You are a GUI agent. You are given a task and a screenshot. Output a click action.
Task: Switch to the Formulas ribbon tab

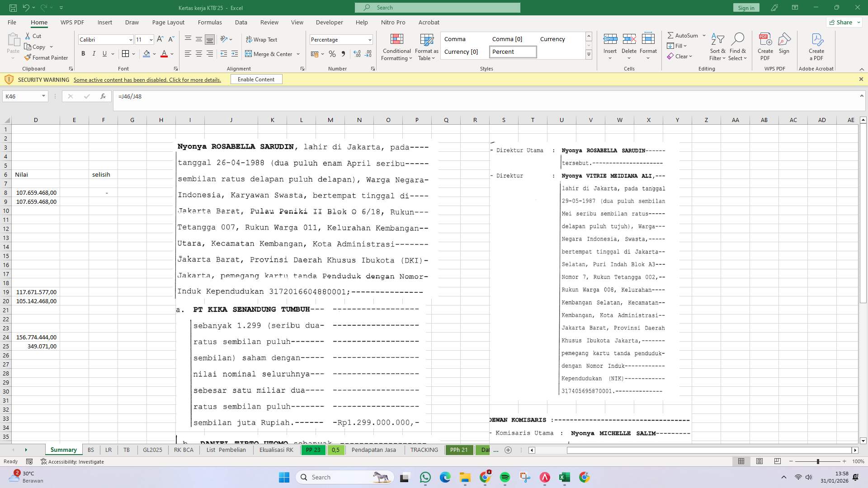[210, 22]
